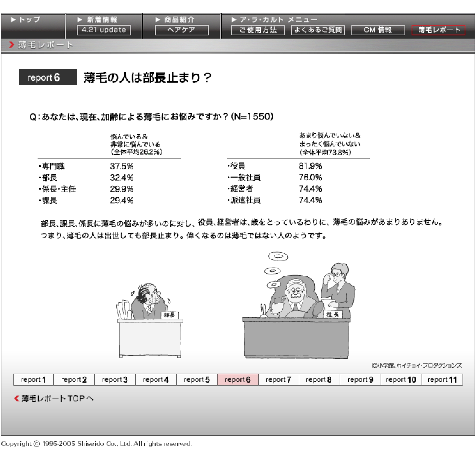Jump to report 7 tab
This screenshot has width=476, height=459.
pos(278,380)
